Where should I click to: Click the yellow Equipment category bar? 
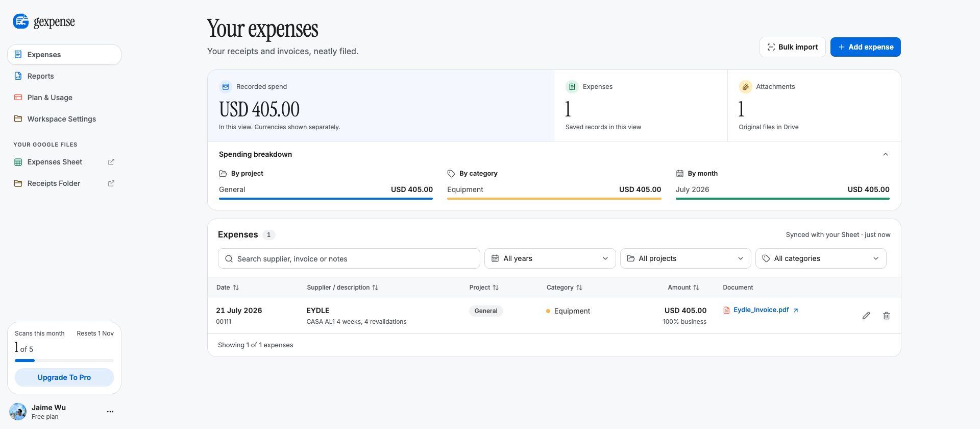point(554,198)
